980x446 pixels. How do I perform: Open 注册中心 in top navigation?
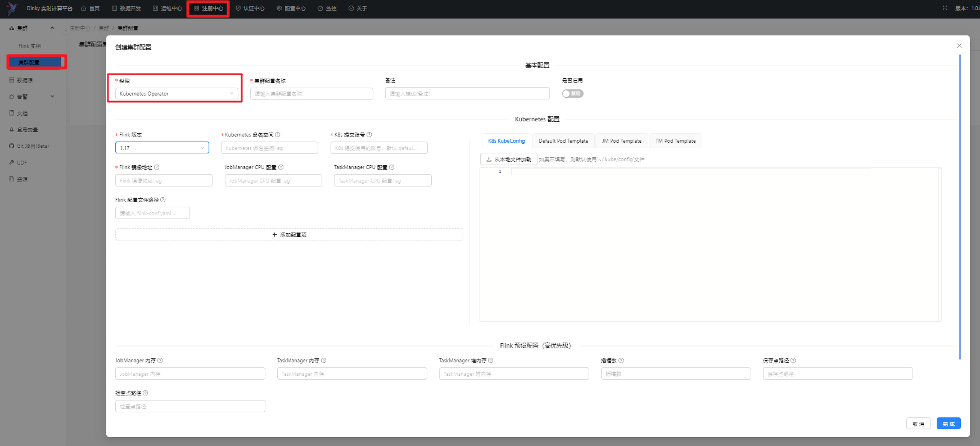pos(209,8)
